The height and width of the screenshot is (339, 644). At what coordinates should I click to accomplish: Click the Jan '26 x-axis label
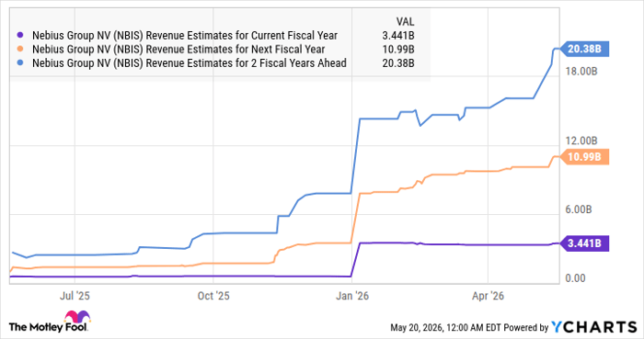352,296
